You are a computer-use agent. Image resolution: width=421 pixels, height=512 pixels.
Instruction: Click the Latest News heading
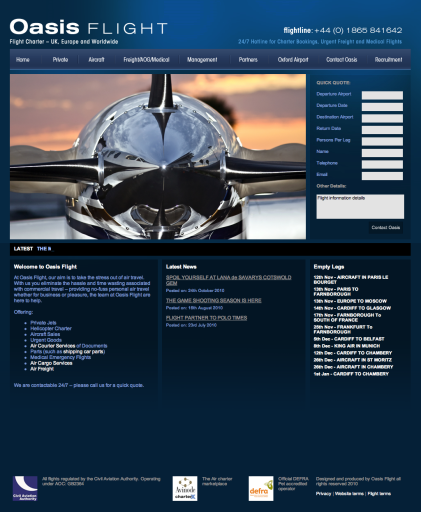coord(181,267)
